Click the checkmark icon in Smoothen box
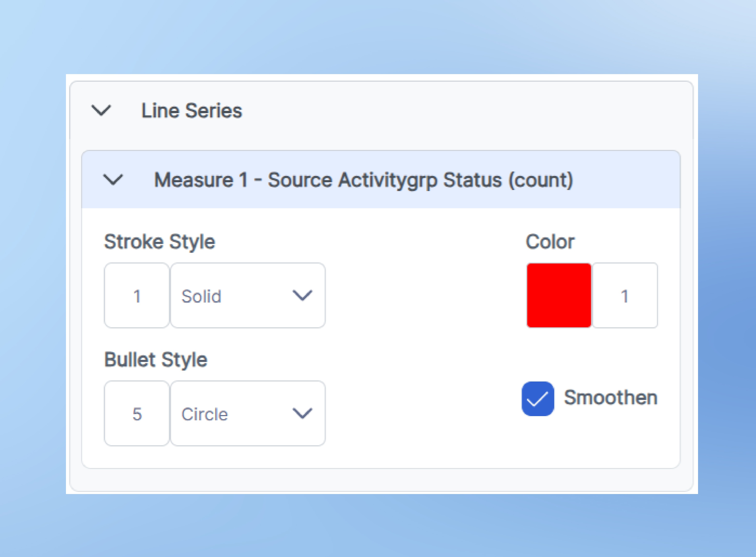The height and width of the screenshot is (557, 756). coord(538,399)
